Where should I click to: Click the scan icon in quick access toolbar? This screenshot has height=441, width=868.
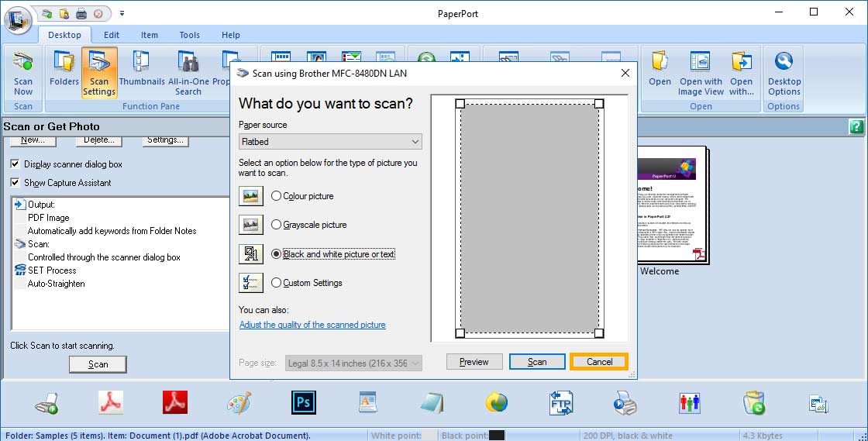[47, 13]
